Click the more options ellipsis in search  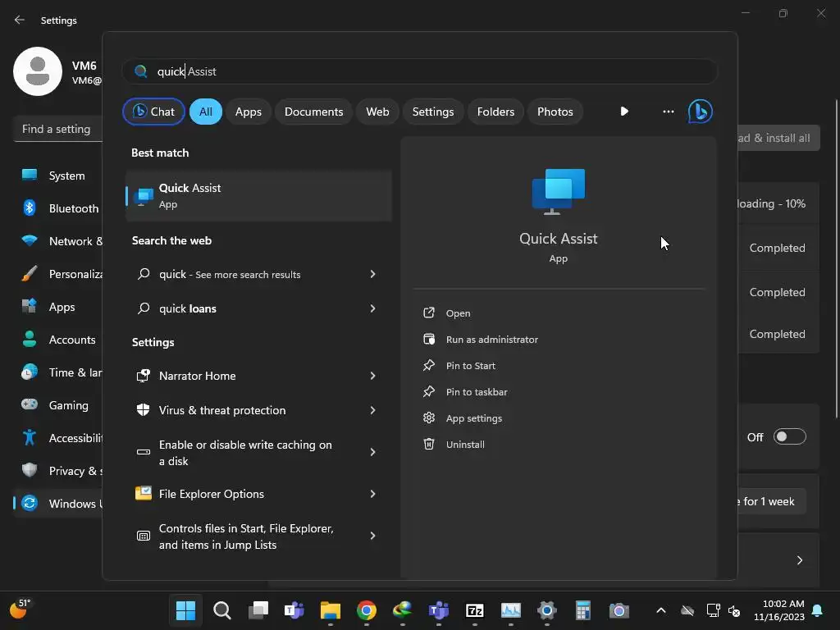pyautogui.click(x=668, y=112)
